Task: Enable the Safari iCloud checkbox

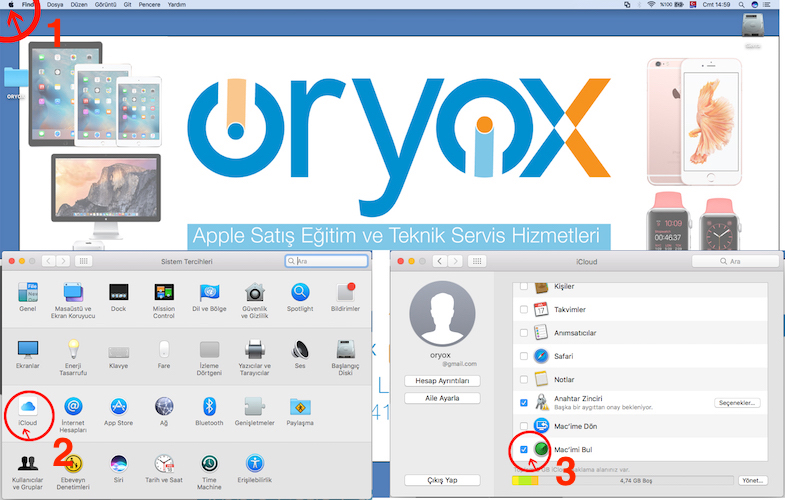Action: (524, 356)
